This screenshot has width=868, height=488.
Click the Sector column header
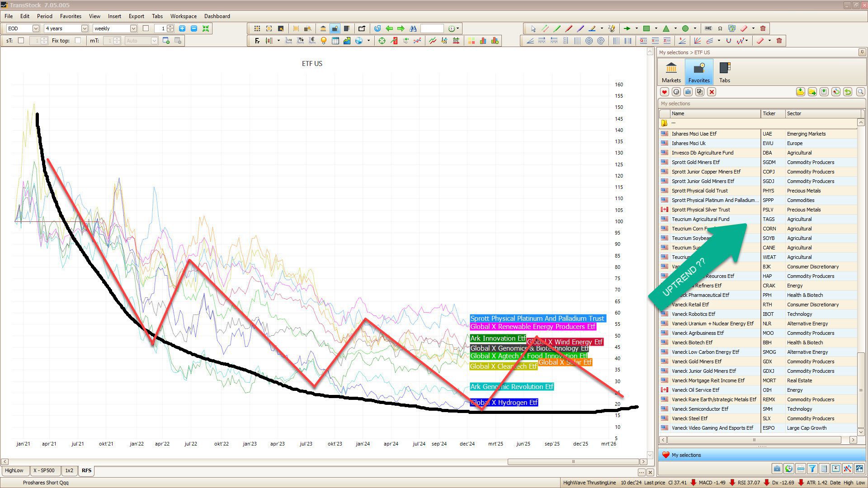click(x=794, y=113)
